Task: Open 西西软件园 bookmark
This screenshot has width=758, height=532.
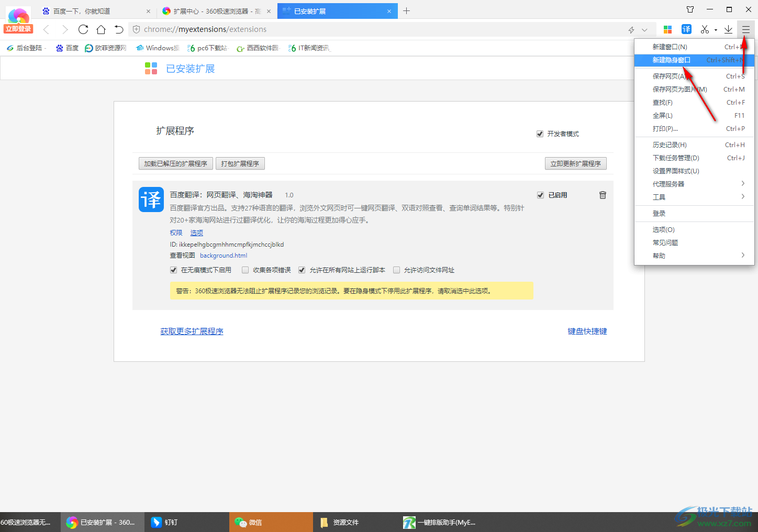Action: pyautogui.click(x=258, y=48)
